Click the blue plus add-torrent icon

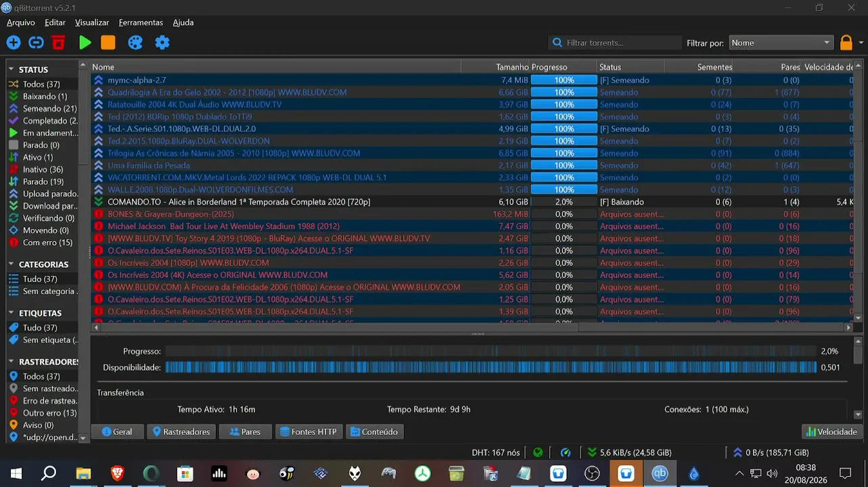point(14,43)
